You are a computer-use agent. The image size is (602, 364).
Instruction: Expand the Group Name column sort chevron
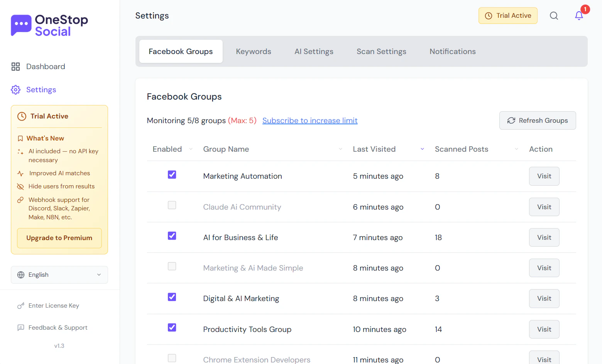340,149
